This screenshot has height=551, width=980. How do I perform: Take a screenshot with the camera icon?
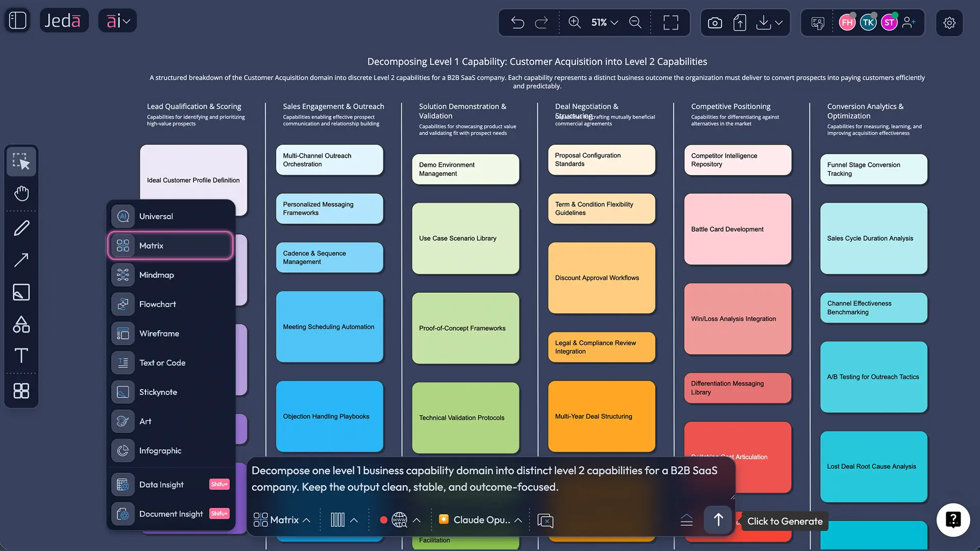(x=715, y=22)
